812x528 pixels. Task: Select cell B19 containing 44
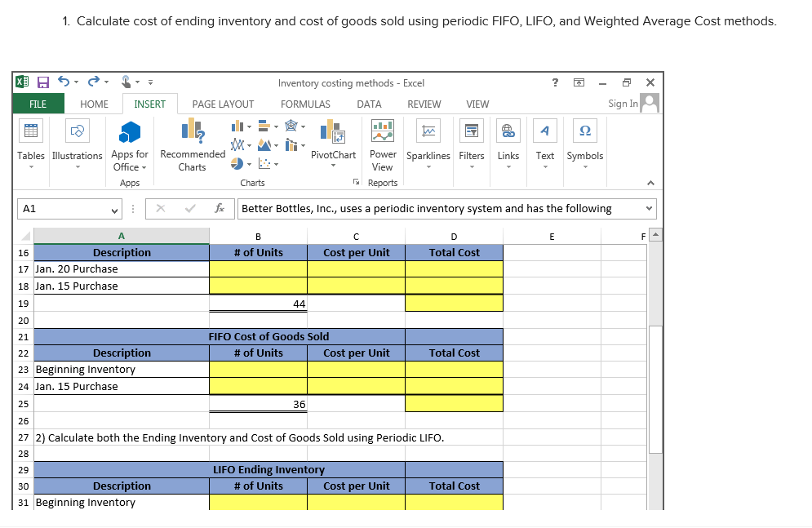point(258,303)
